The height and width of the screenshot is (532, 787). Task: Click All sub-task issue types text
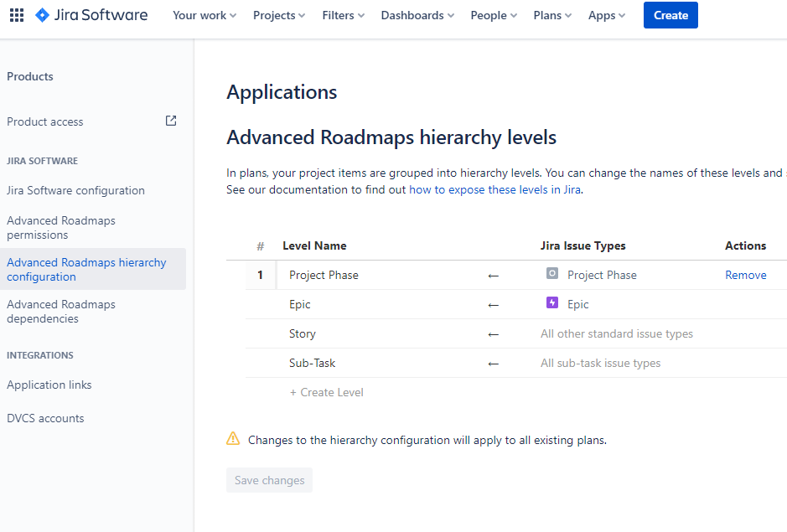coord(600,363)
